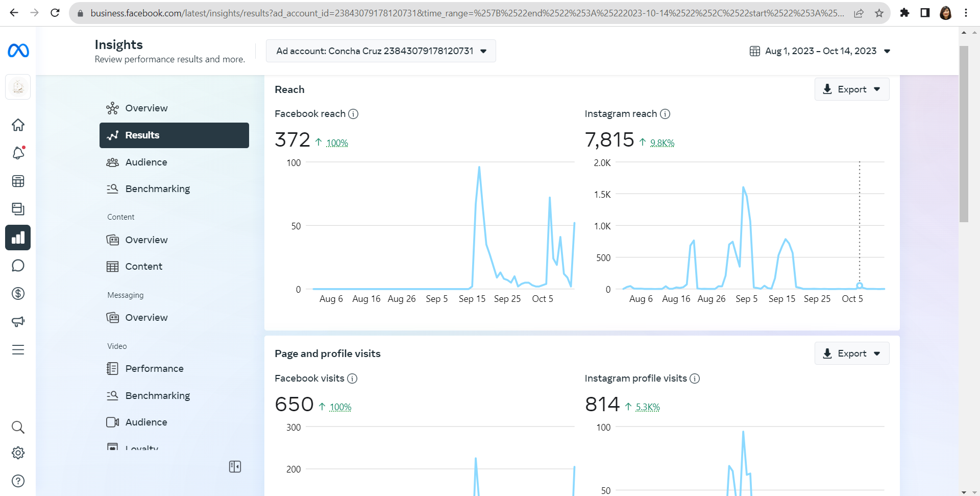This screenshot has height=496, width=980.
Task: Show Facebook reach info tooltip icon
Action: (353, 114)
